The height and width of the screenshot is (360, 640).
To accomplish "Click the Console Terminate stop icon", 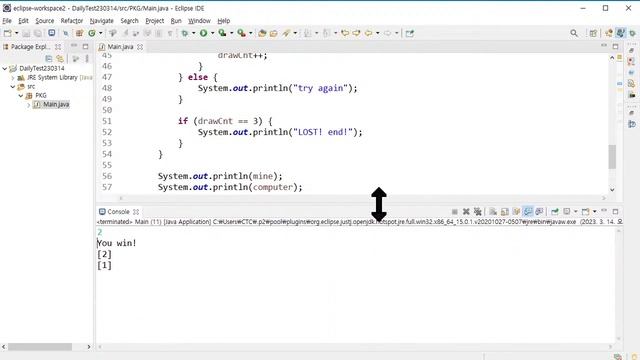I will pos(454,211).
